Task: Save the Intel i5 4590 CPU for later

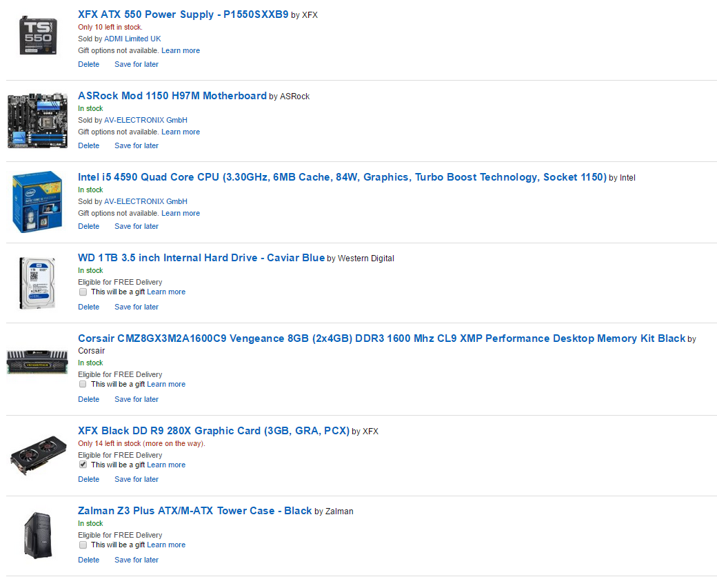Action: pos(137,226)
